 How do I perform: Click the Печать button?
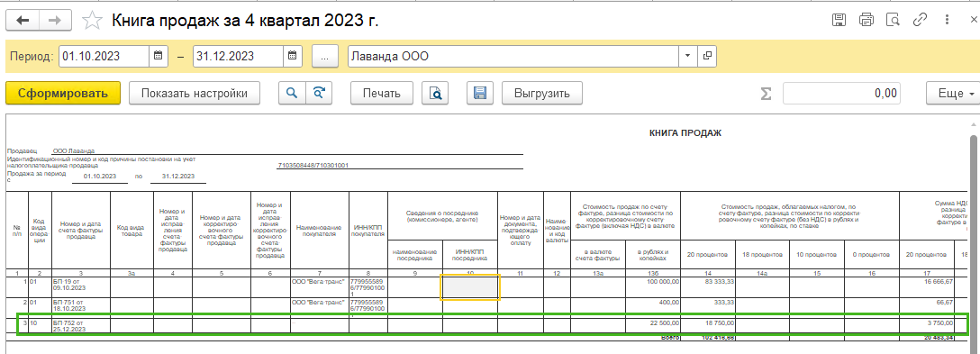tap(381, 93)
